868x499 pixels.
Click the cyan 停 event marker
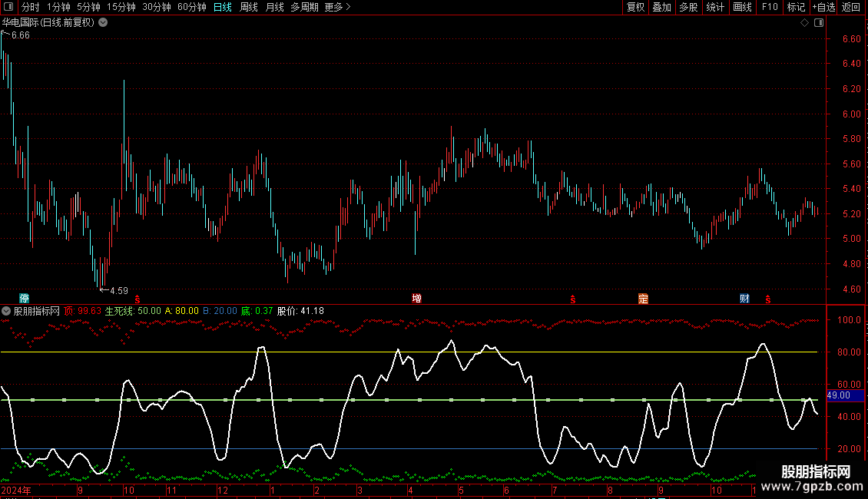point(25,299)
